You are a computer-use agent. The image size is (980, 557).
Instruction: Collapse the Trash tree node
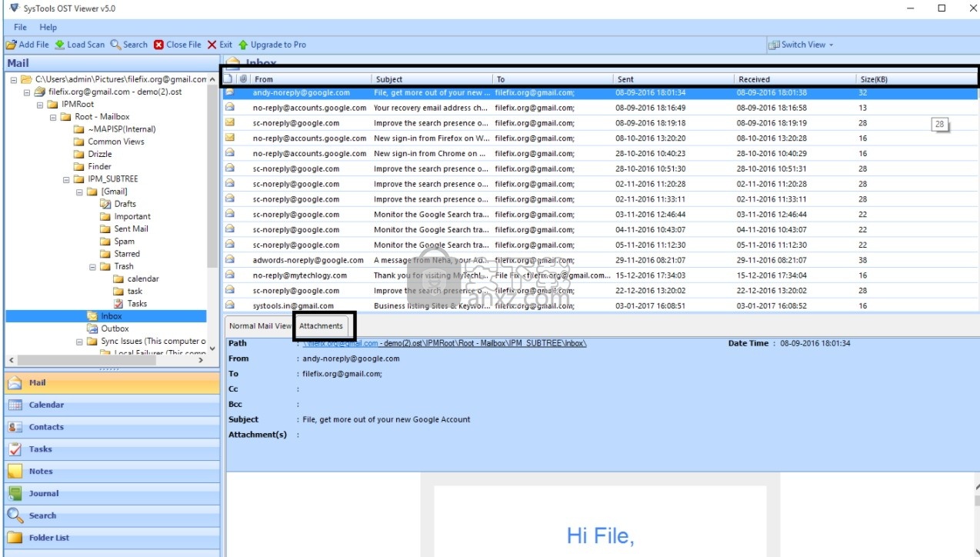92,266
